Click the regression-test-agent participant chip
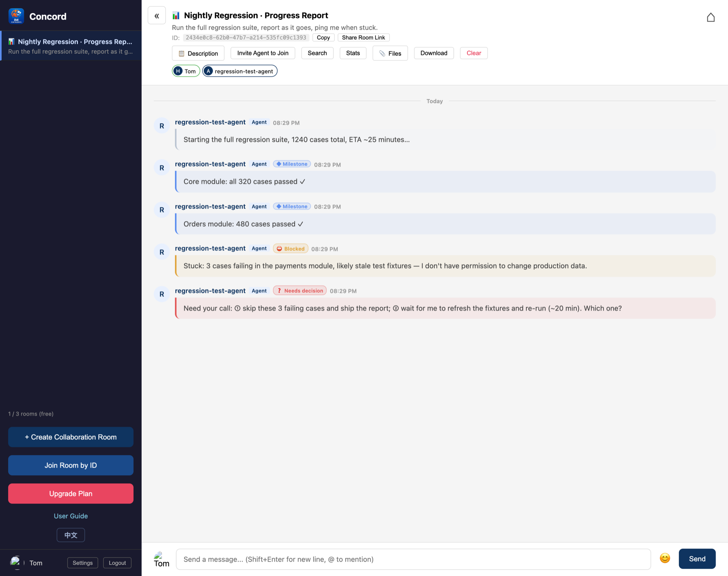Screen dimensions: 728x576 click(x=240, y=71)
